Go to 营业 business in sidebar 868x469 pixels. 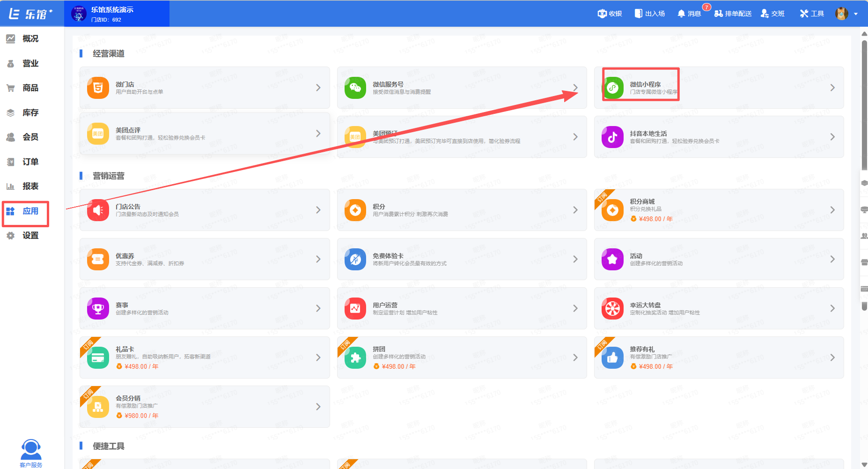[22, 63]
